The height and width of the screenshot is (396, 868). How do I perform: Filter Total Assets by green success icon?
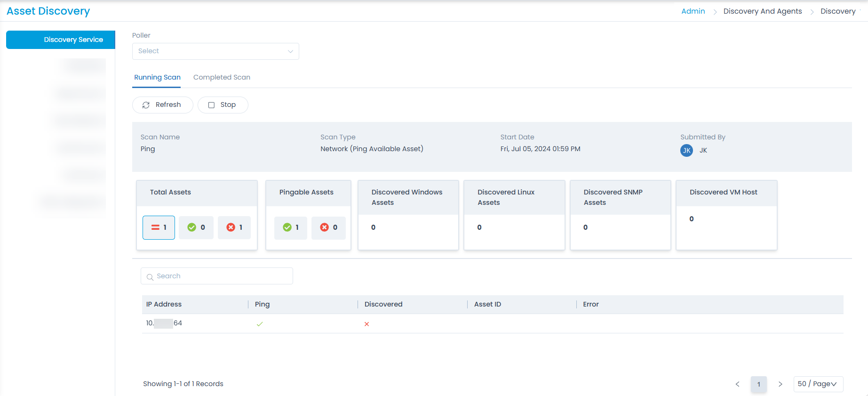click(x=196, y=228)
